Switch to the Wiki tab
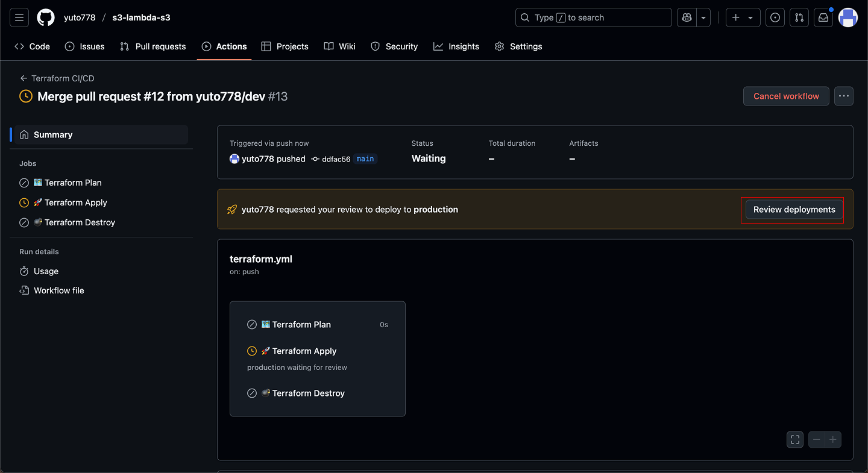Viewport: 868px width, 473px height. (x=339, y=46)
